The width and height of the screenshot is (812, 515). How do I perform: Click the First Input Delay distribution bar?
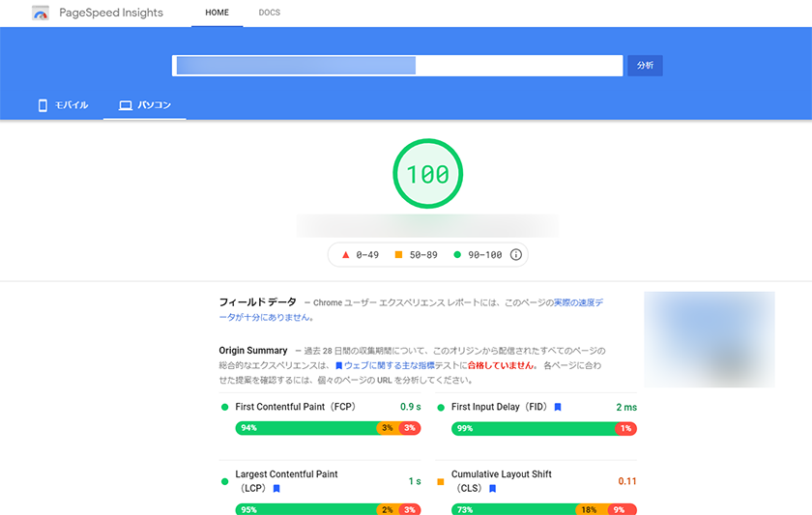[536, 428]
